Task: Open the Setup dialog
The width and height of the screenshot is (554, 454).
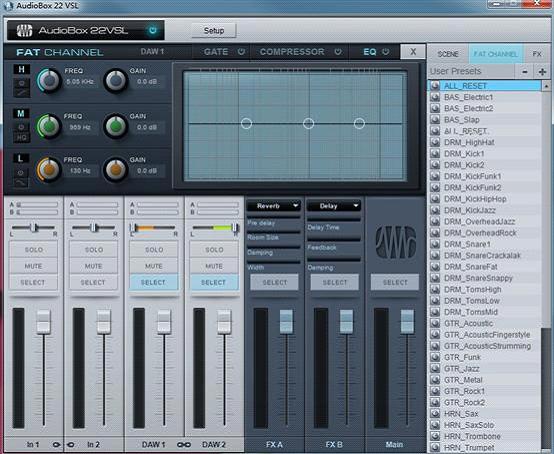Action: click(x=214, y=31)
